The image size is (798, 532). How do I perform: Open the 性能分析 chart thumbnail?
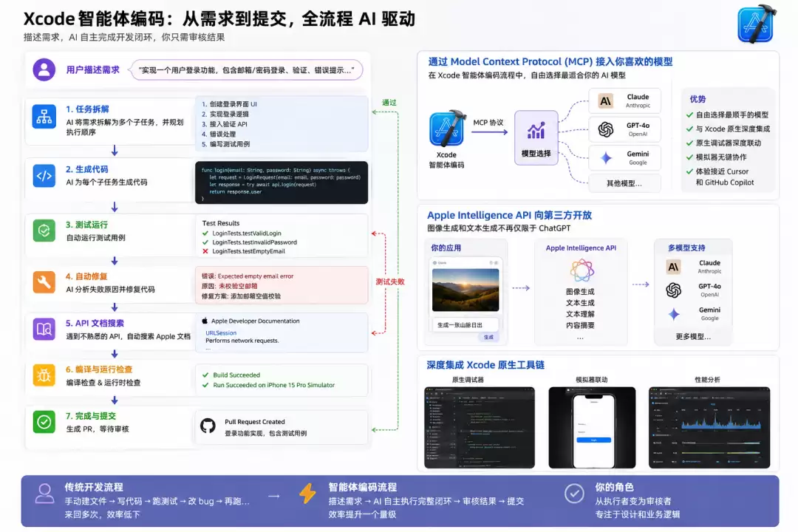pos(709,428)
